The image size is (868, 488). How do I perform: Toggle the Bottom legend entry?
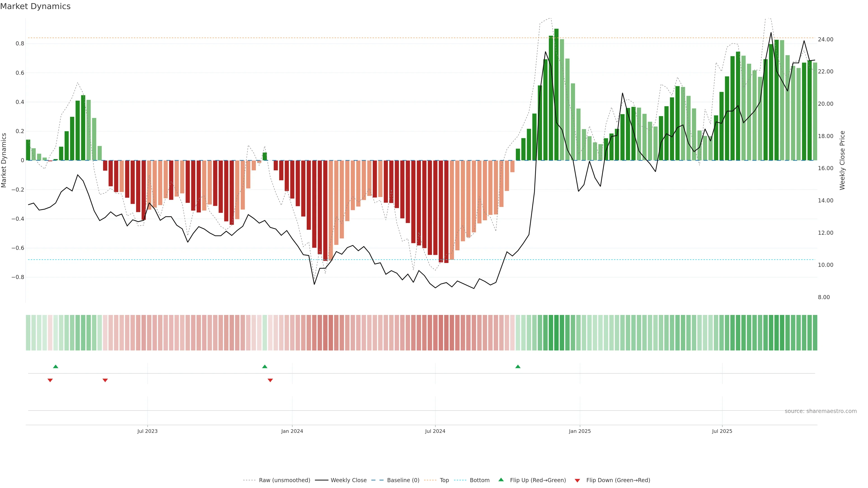click(x=479, y=480)
